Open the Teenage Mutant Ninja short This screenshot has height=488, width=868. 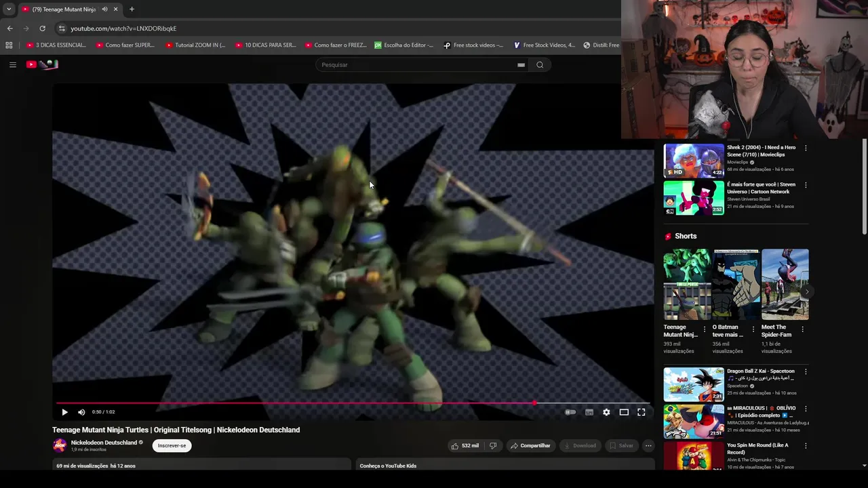point(687,284)
